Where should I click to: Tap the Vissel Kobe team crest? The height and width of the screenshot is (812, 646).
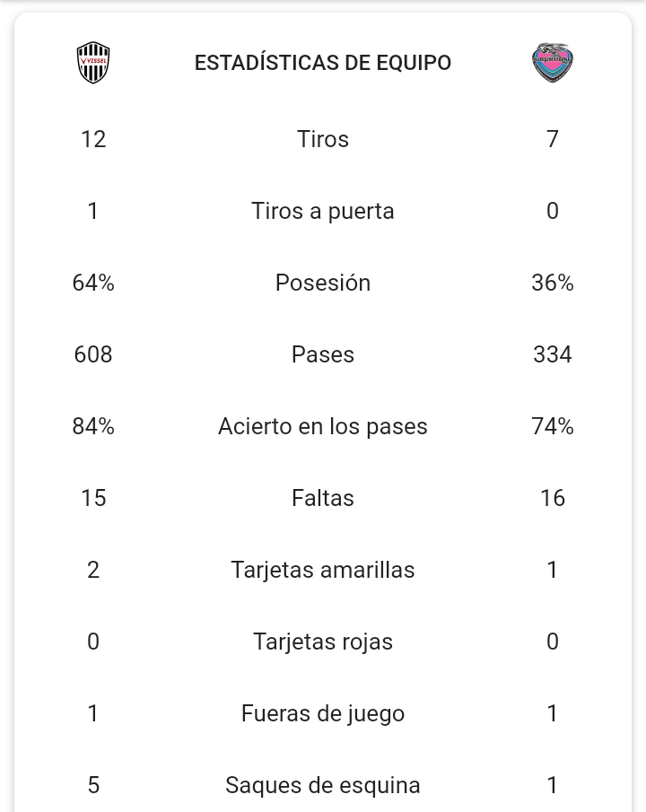pos(93,63)
